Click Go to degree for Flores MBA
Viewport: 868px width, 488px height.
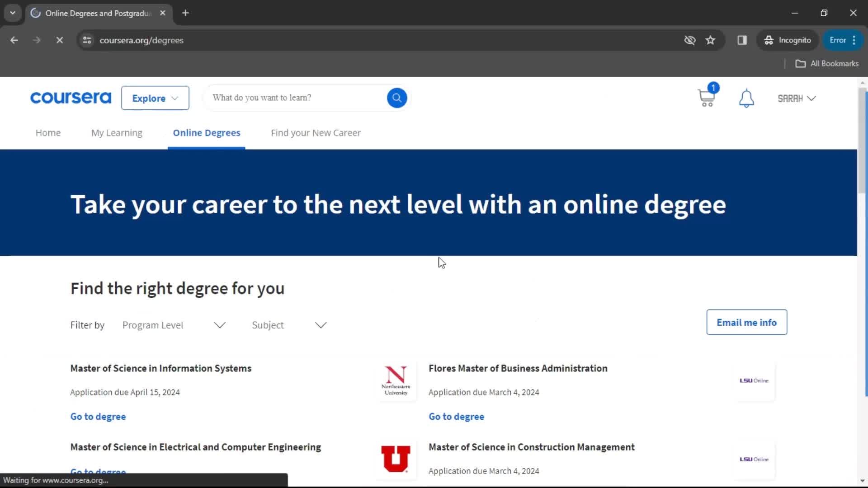click(x=456, y=417)
